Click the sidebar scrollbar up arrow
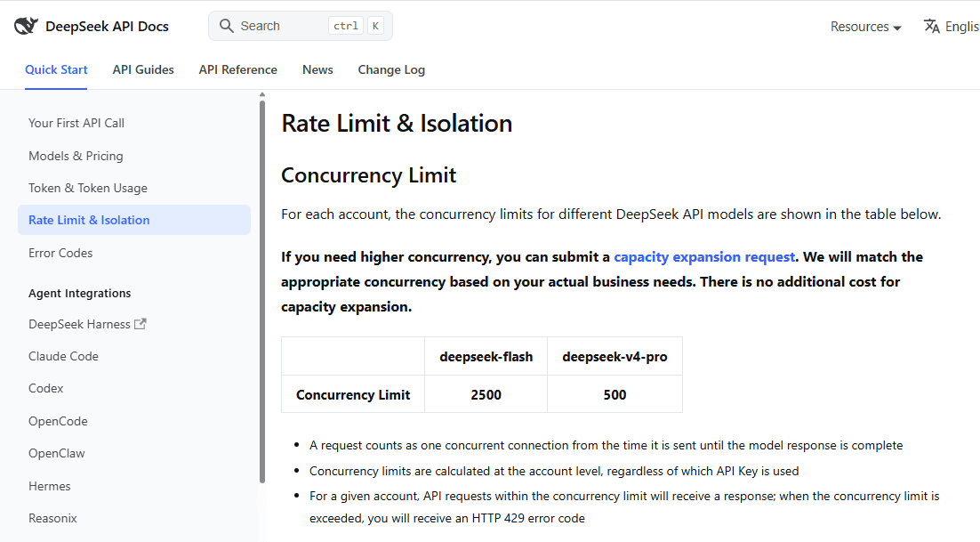This screenshot has width=980, height=542. [x=262, y=95]
